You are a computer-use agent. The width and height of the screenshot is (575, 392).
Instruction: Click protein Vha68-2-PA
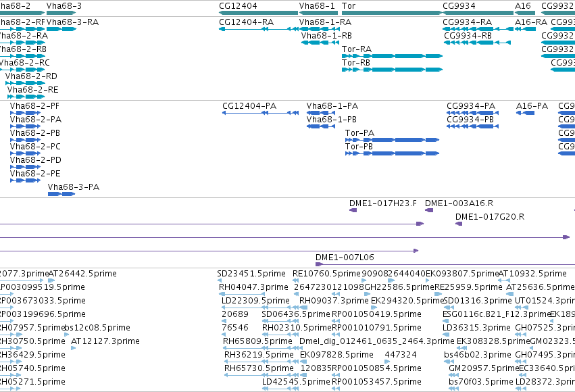[x=36, y=120]
